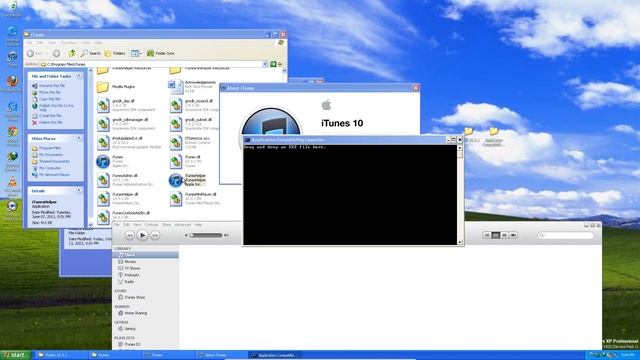Click Rename this file link

click(x=49, y=86)
